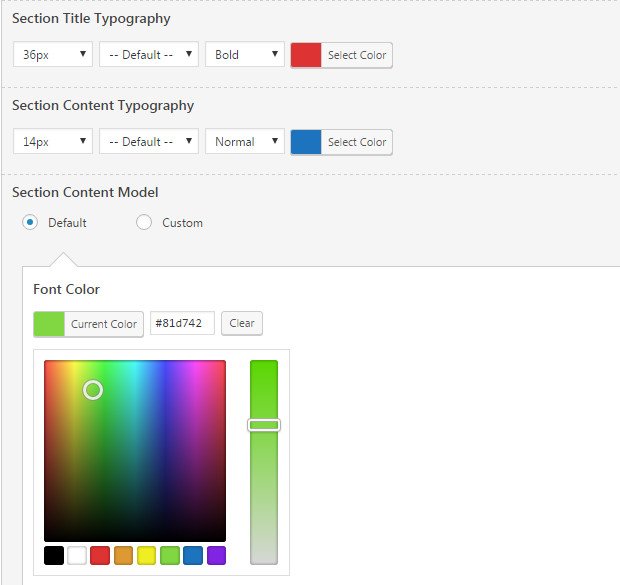Click the Section Content Typography label
Viewport: 620px width, 585px height.
(x=103, y=106)
